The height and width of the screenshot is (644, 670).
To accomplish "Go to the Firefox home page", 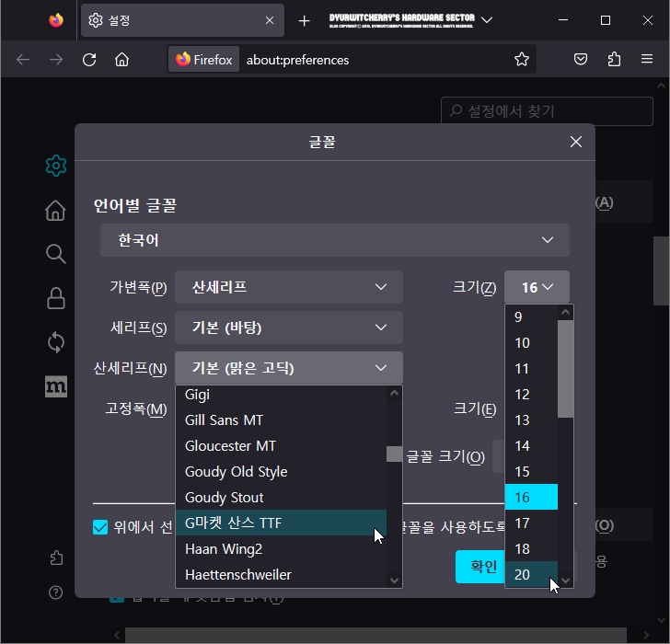I will 121,60.
